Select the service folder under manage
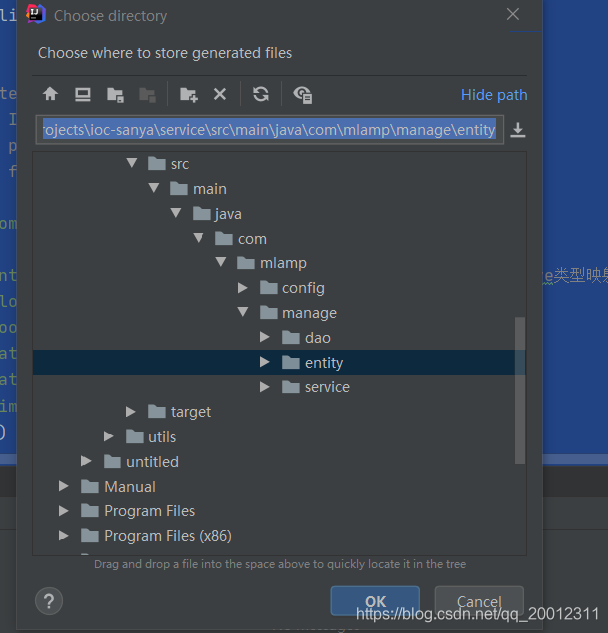The image size is (608, 633). [316, 388]
